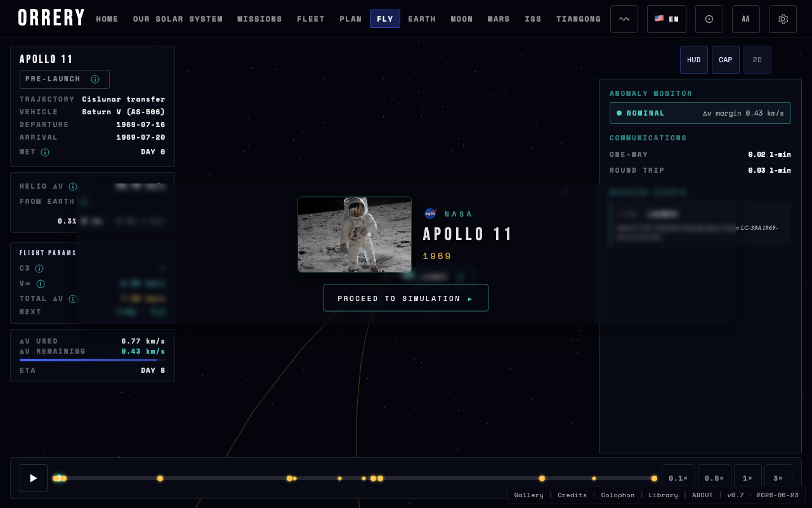Open the Library footer link
Image resolution: width=812 pixels, height=508 pixels.
point(663,495)
